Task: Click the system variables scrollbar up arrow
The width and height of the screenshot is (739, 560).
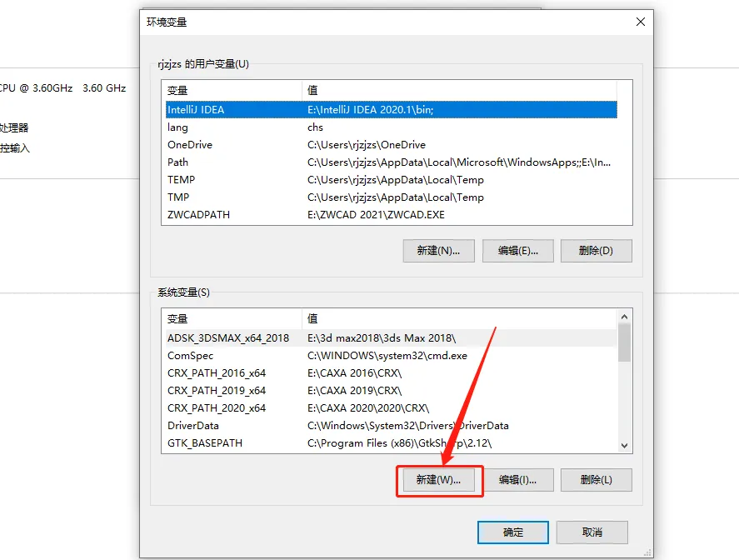Action: 624,317
